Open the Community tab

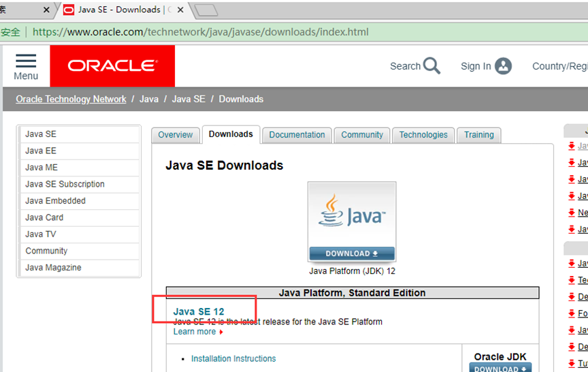coord(362,135)
